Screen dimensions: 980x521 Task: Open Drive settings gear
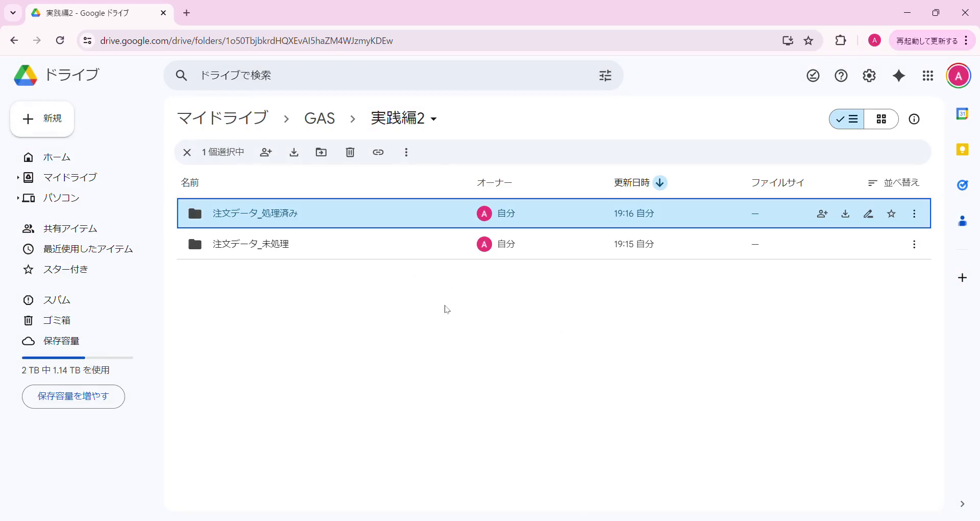pos(869,75)
